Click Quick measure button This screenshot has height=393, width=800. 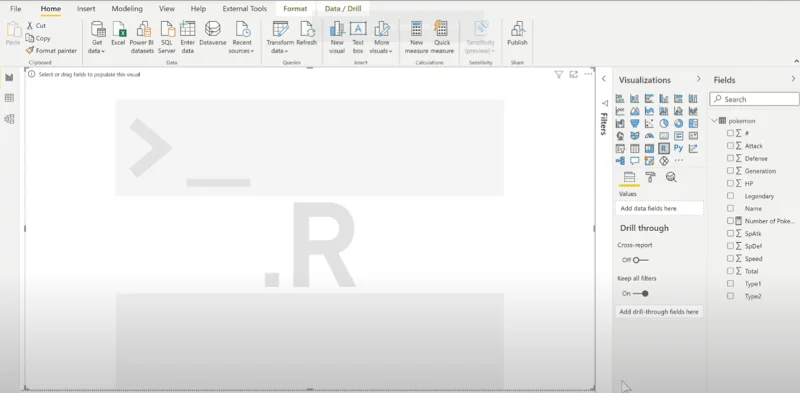[442, 38]
